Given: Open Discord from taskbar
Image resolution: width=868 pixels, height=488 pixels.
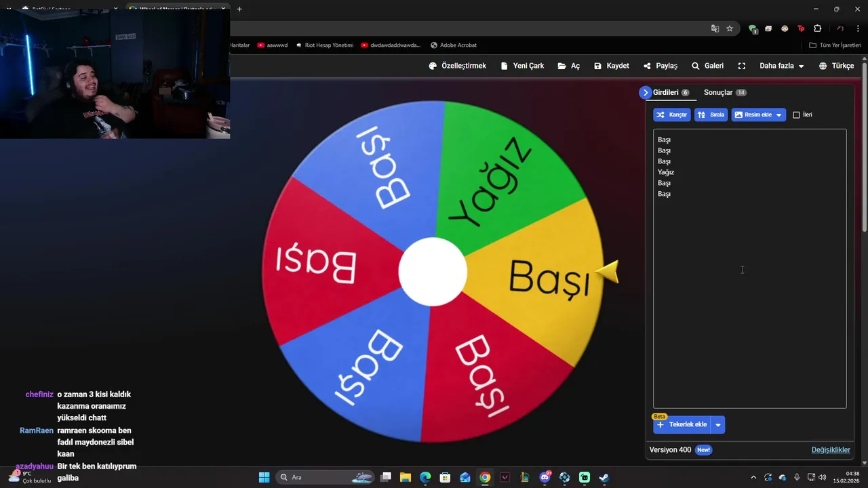Looking at the screenshot, I should (545, 477).
